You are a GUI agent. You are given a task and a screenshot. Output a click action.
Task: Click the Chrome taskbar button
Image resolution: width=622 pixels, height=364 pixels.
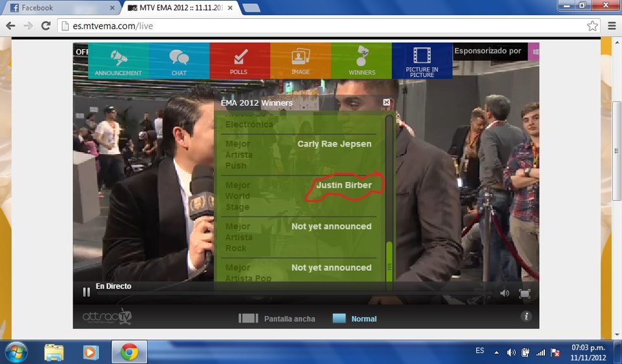(x=130, y=352)
